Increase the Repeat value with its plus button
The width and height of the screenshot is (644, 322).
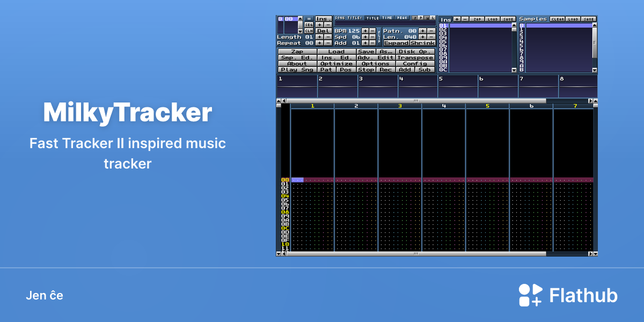point(319,43)
